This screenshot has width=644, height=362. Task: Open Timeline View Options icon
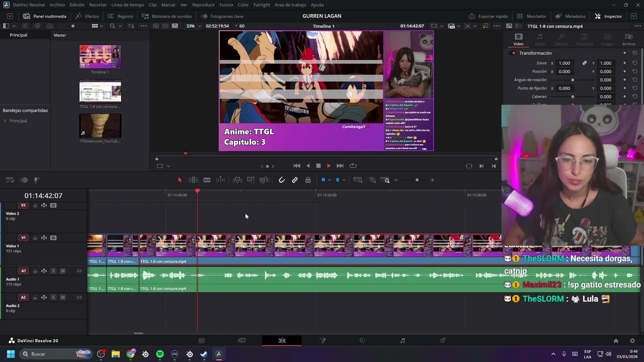[x=10, y=180]
